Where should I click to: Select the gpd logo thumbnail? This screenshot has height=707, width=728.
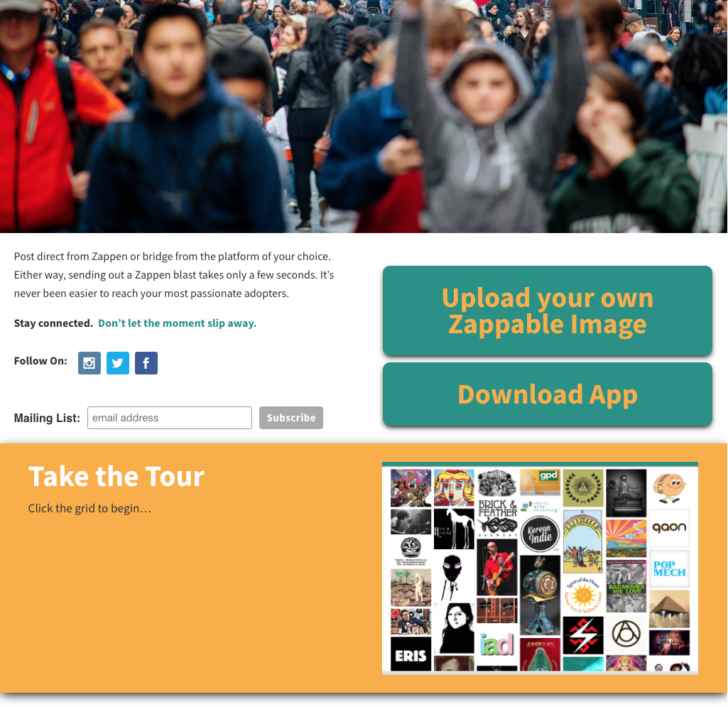[x=540, y=482]
